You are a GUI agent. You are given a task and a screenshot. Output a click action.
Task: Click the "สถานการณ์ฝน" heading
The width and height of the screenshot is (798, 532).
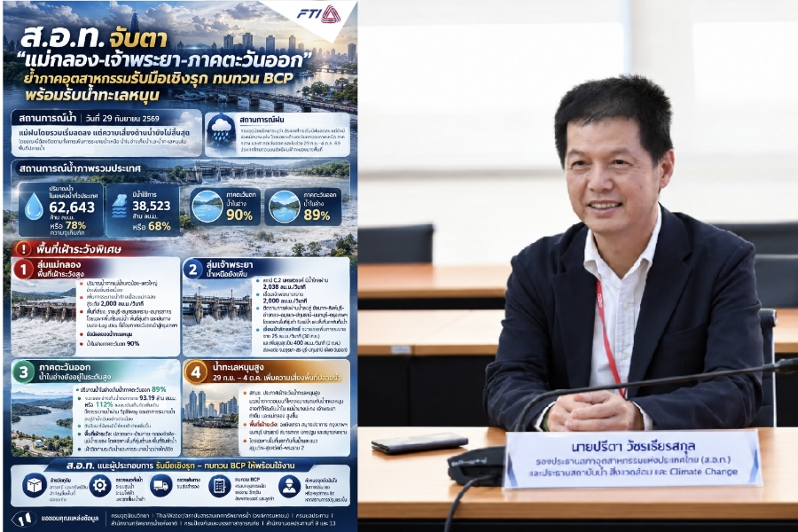click(262, 119)
